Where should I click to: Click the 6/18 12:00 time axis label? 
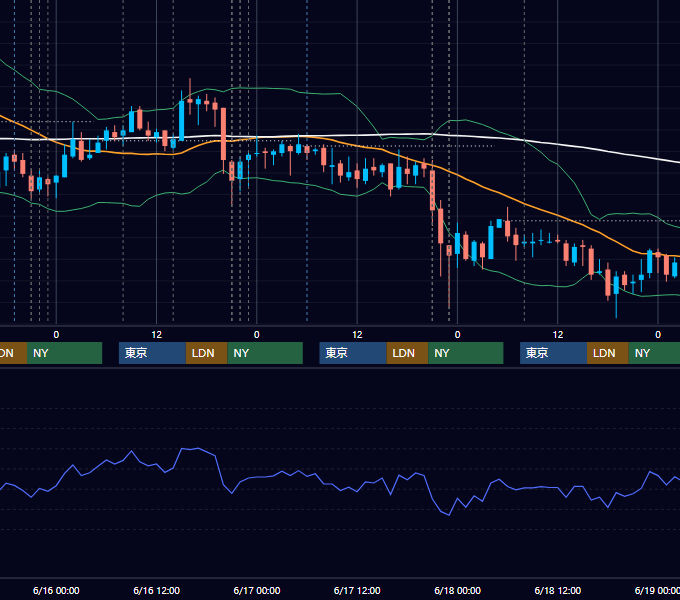tap(558, 590)
